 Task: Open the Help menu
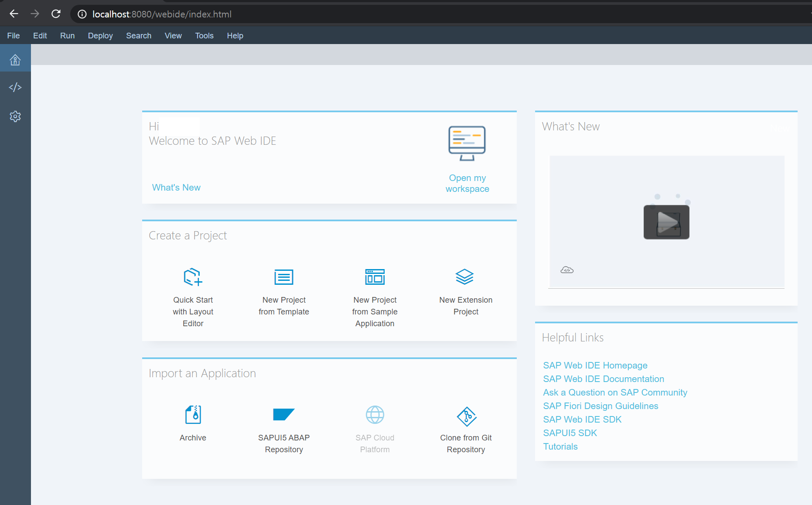(x=235, y=36)
